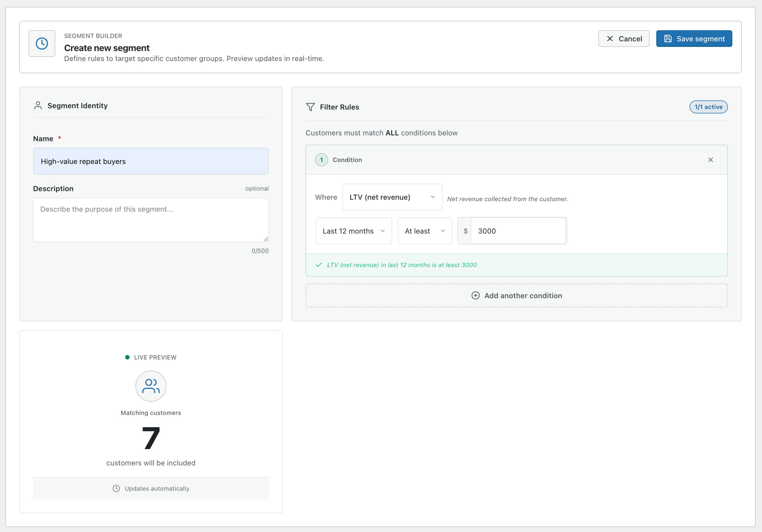Click the segment Name input field

(150, 161)
